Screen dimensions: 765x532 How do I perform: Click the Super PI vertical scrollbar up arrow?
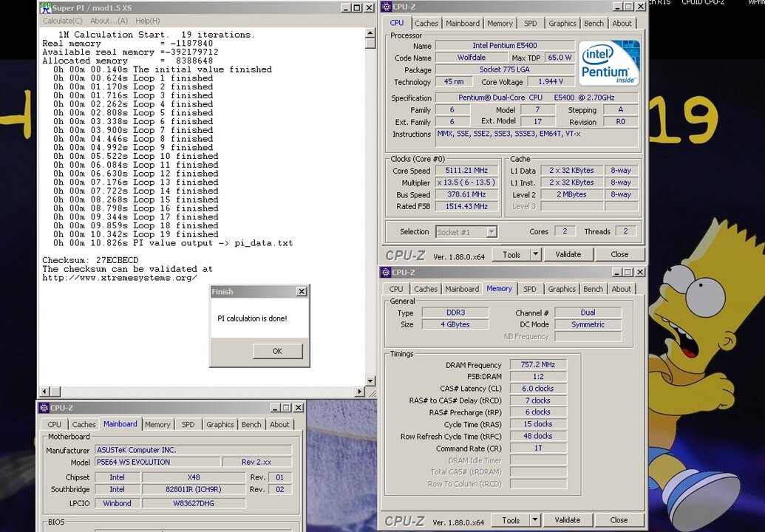tap(370, 33)
